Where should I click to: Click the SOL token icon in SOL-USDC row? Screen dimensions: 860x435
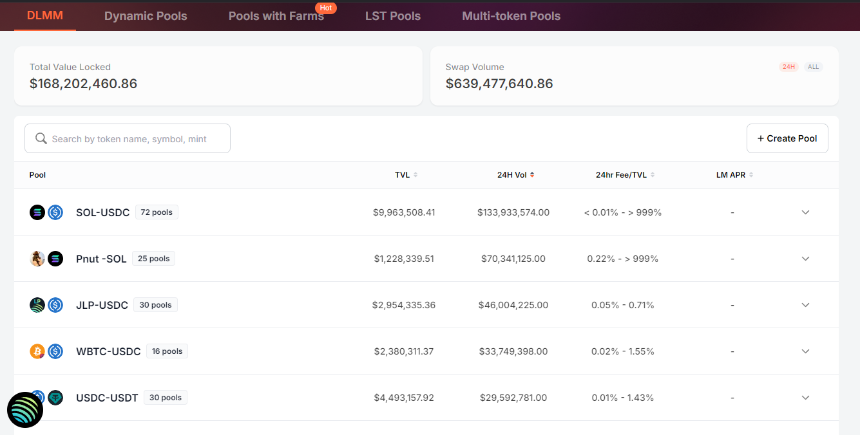tap(37, 212)
